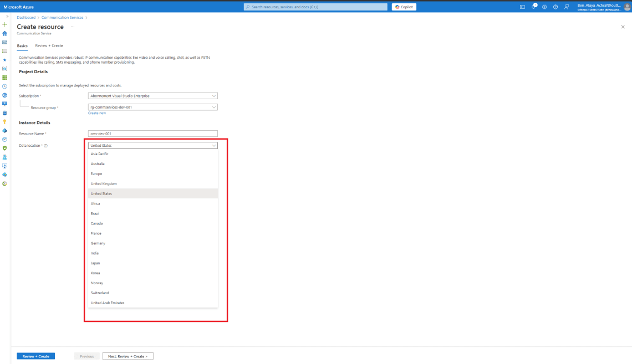Go Home using the sidebar house icon
Image resolution: width=632 pixels, height=364 pixels.
pyautogui.click(x=4, y=33)
